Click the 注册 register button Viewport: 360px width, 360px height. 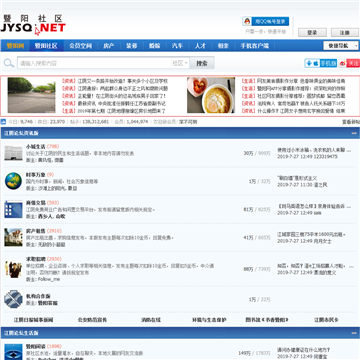tap(345, 32)
